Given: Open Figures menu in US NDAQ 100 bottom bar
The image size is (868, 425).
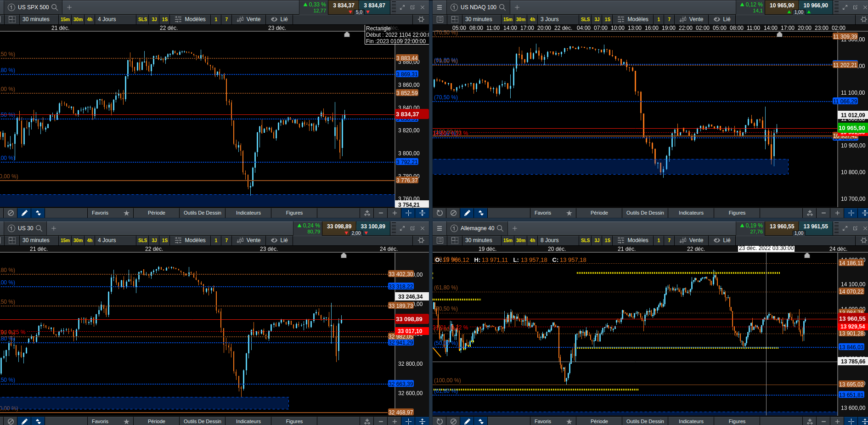Looking at the screenshot, I should 737,213.
